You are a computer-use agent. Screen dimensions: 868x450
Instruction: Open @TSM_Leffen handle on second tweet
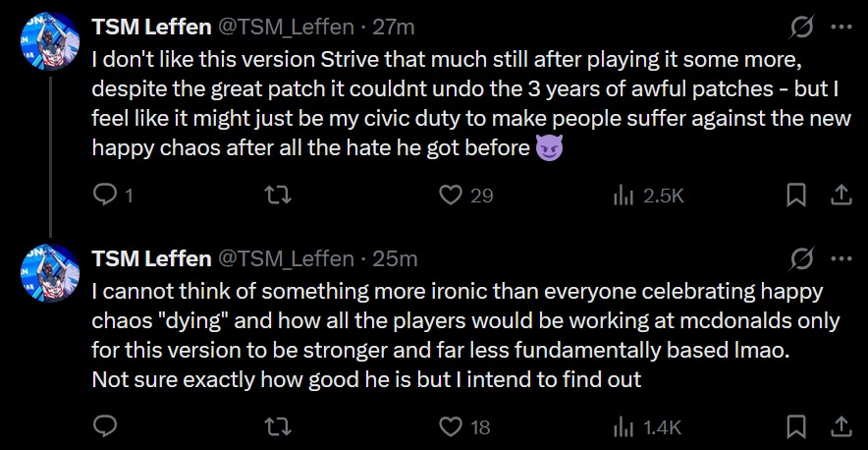288,258
